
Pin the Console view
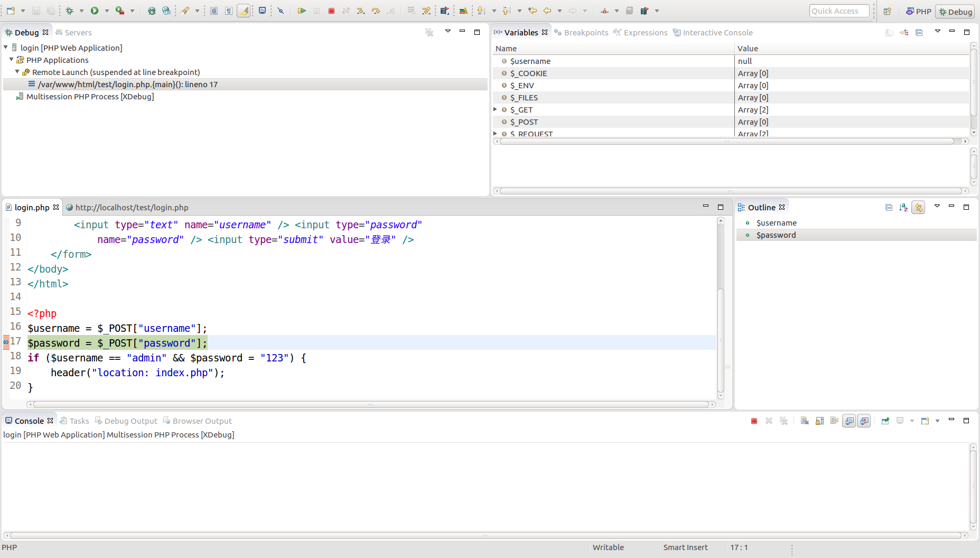pos(885,421)
